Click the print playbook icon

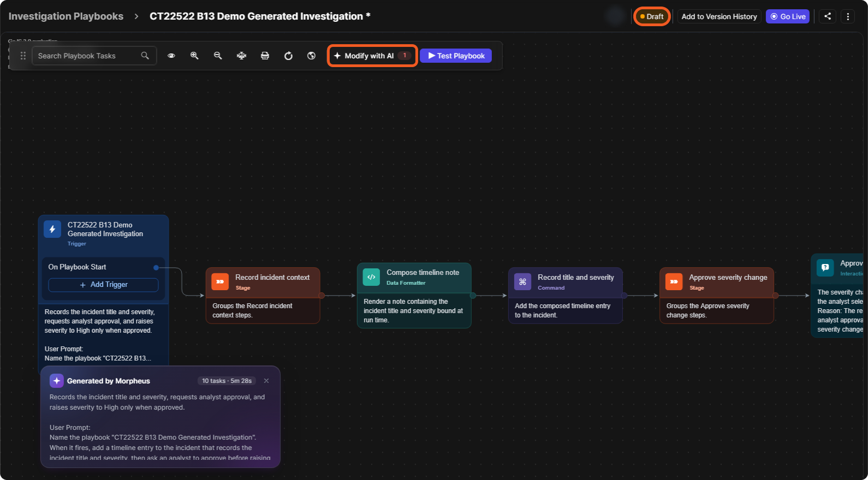[x=265, y=56]
